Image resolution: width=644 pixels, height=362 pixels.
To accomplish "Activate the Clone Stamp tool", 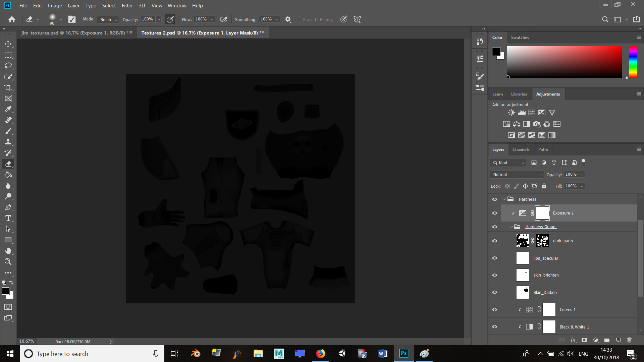I will click(8, 142).
